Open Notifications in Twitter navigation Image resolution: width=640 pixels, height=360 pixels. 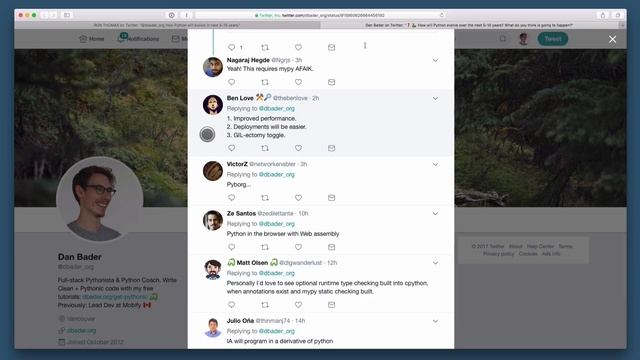(x=138, y=39)
